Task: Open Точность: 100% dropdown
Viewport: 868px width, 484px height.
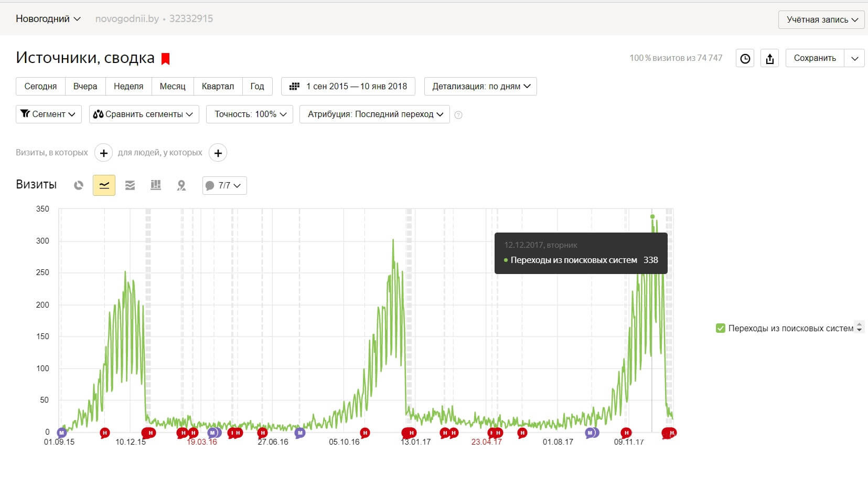Action: (x=250, y=114)
